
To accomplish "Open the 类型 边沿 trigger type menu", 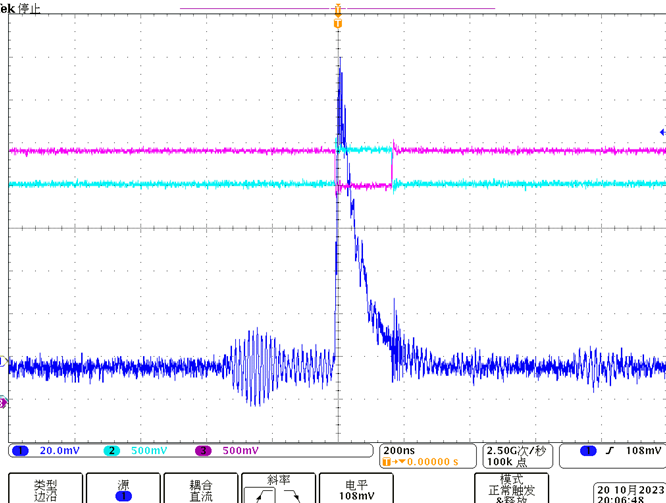I will pos(45,489).
